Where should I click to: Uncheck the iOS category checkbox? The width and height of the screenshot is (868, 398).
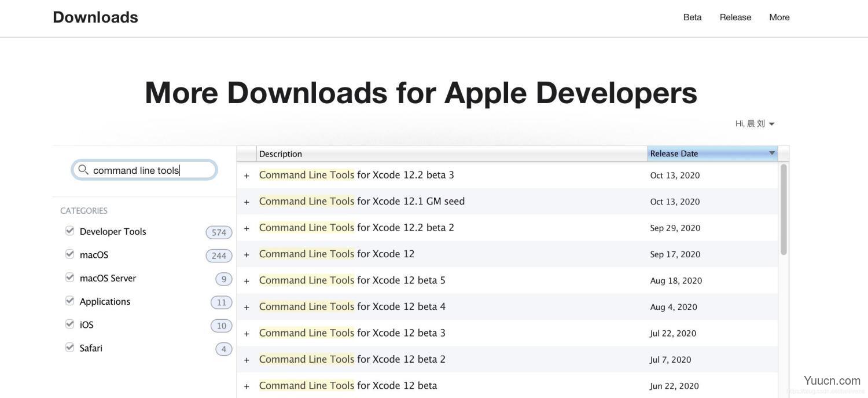click(70, 324)
